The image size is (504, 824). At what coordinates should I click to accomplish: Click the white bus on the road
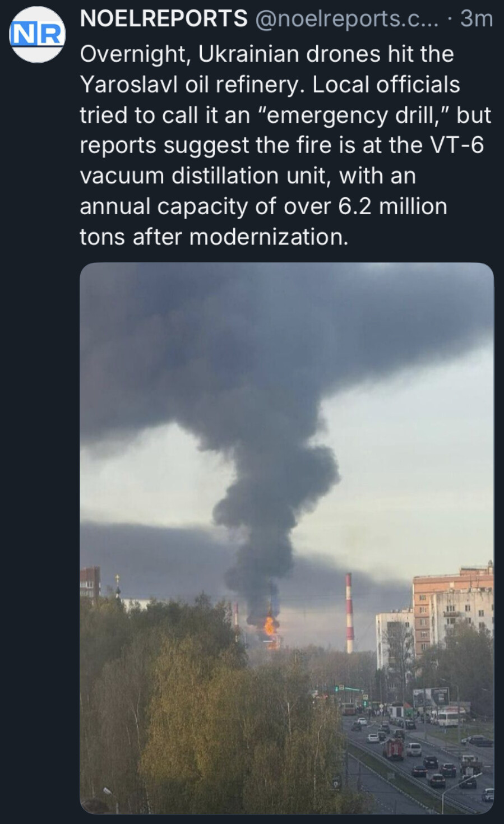447,718
